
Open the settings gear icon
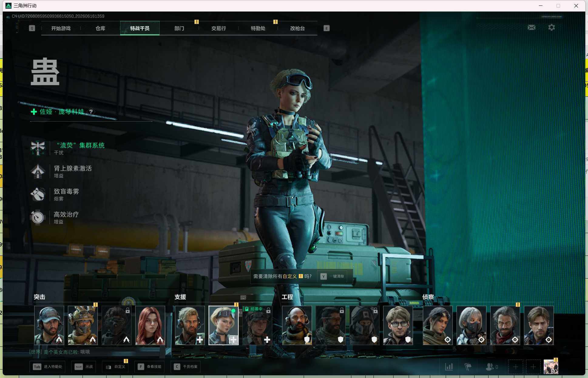(551, 28)
